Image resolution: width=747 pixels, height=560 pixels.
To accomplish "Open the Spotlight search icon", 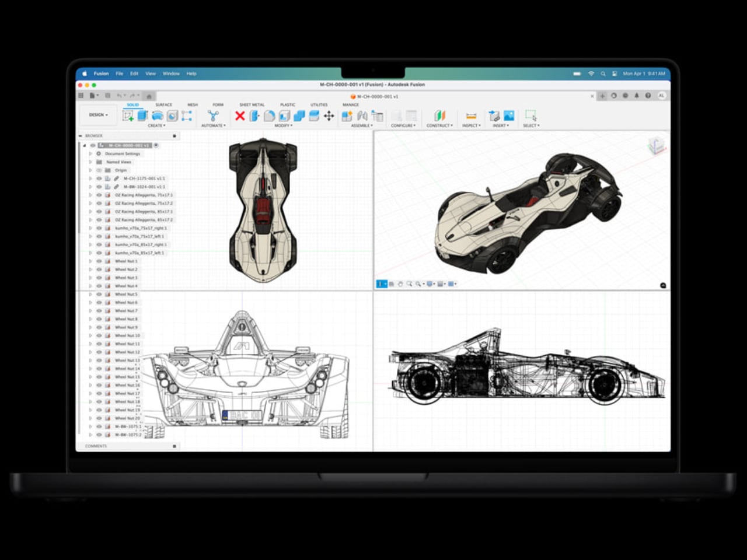I will pos(603,73).
